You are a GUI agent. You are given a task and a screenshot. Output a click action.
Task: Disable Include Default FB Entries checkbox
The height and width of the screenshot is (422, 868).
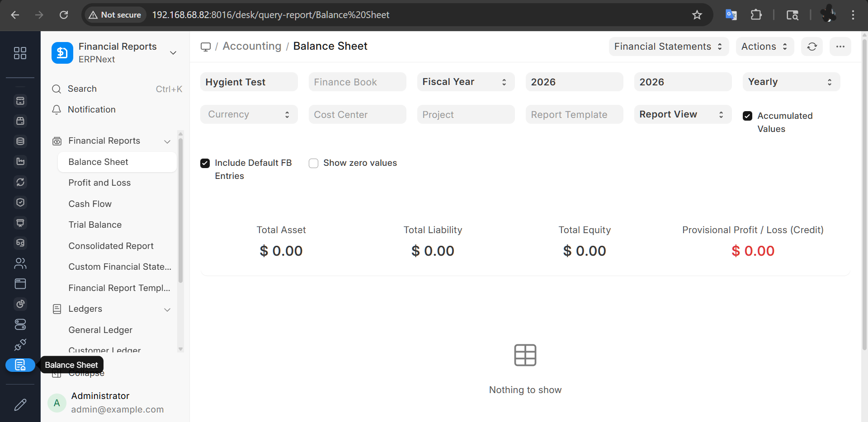205,163
